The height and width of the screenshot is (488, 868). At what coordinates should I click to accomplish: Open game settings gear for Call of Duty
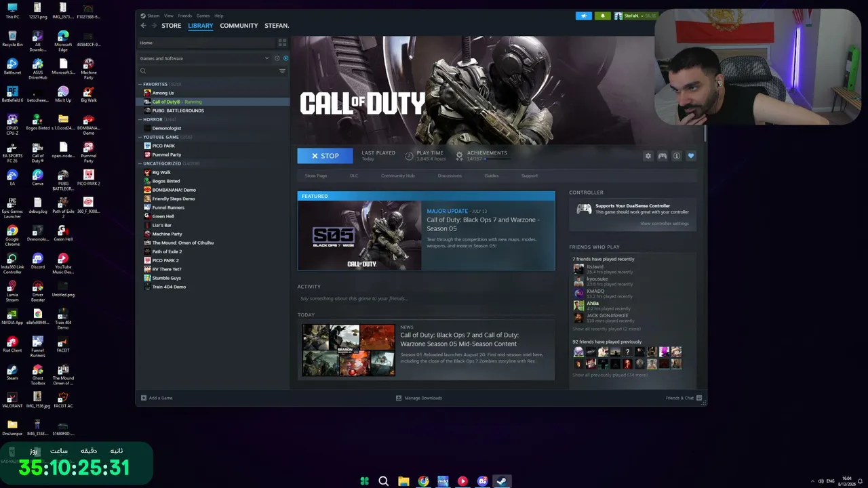pos(648,156)
